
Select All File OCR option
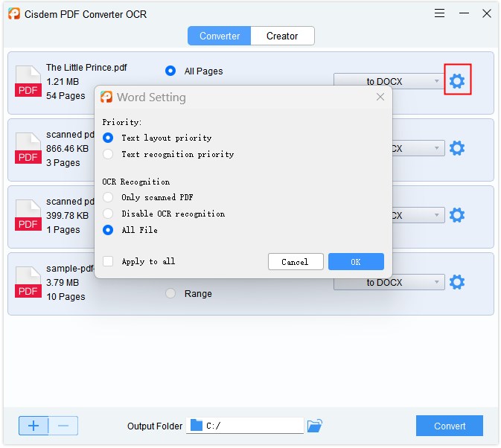[x=108, y=230]
